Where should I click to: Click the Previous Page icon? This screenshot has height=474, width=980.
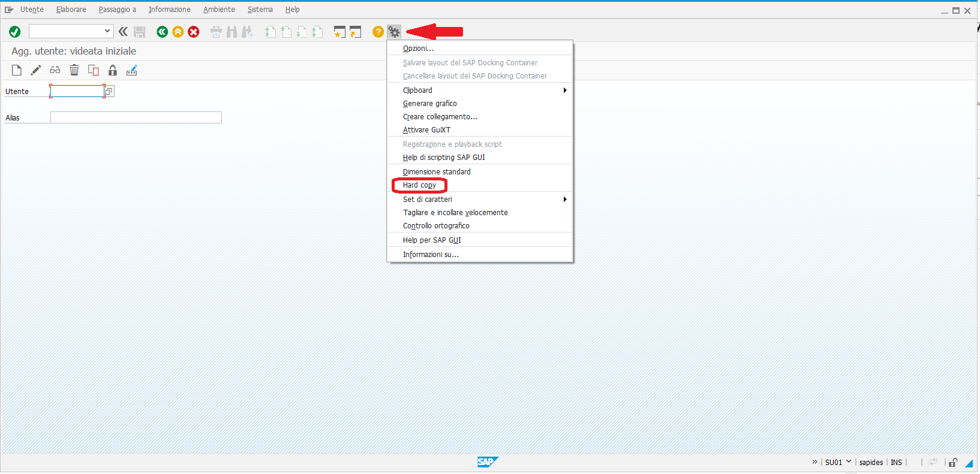click(285, 32)
